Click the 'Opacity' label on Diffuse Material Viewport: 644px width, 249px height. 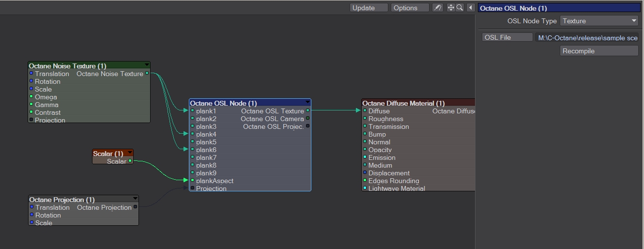pos(380,150)
